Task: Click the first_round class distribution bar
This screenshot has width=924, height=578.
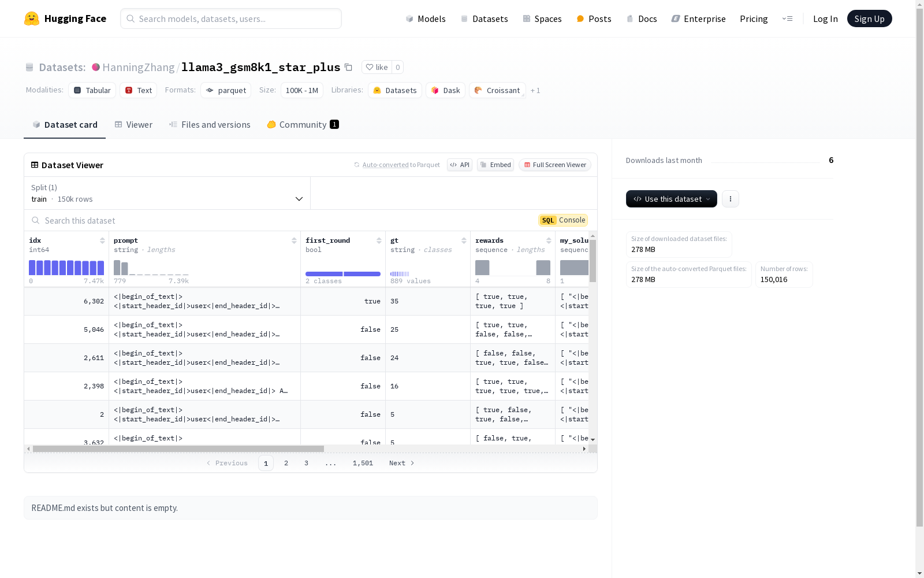Action: click(x=343, y=274)
